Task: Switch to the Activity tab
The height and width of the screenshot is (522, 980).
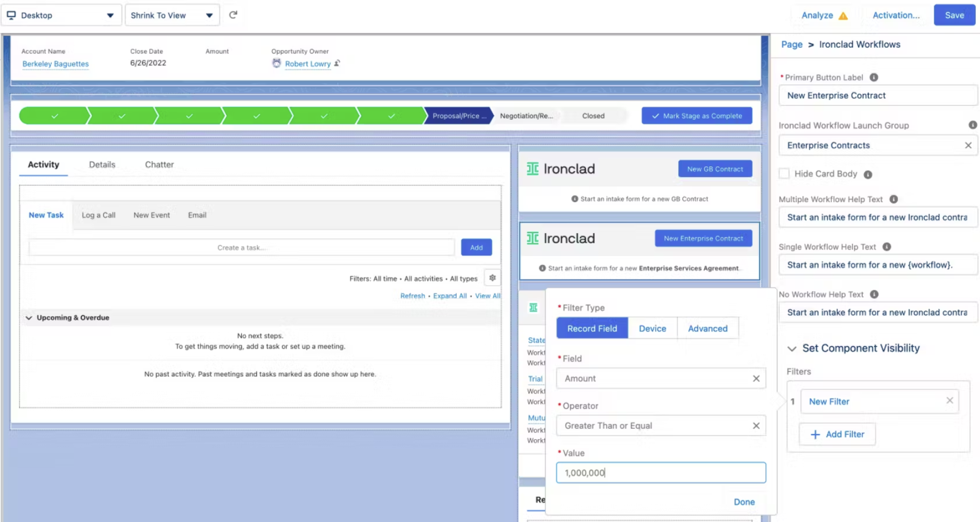Action: pos(44,165)
